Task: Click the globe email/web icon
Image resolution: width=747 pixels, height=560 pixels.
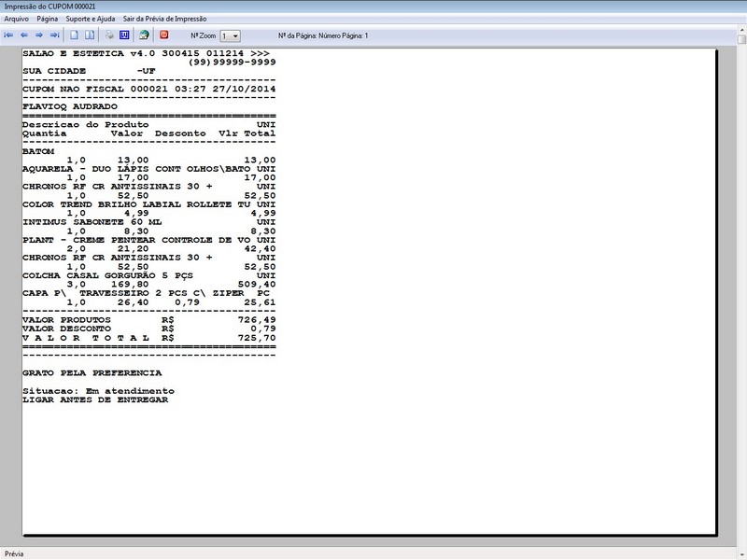Action: 144,35
